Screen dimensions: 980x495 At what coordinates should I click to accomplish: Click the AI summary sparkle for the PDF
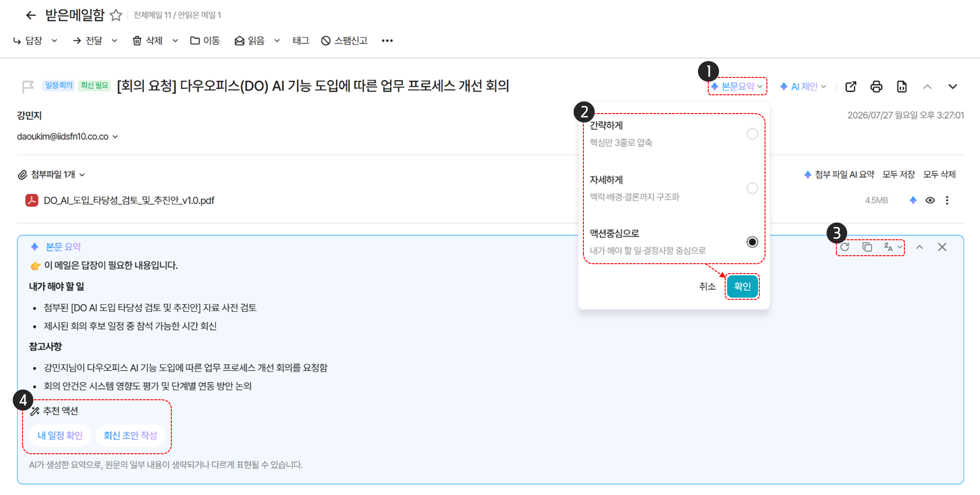tap(913, 200)
